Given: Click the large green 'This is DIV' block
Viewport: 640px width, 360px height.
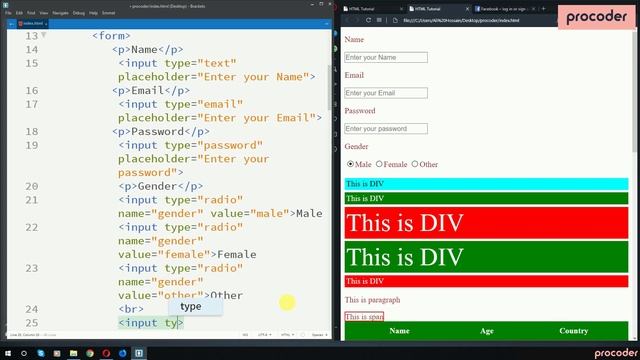Looking at the screenshot, I should click(486, 257).
